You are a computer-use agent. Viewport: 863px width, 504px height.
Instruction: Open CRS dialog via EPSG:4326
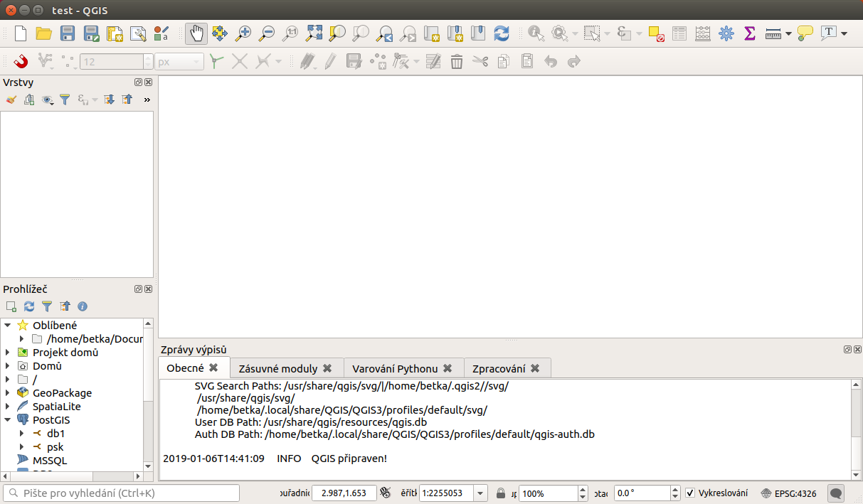point(788,493)
